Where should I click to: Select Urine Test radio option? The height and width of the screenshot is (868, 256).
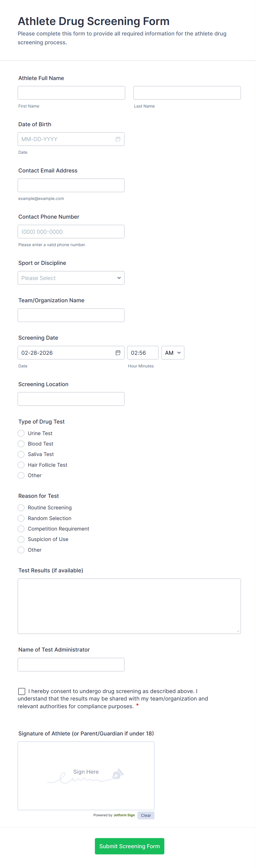(x=21, y=433)
